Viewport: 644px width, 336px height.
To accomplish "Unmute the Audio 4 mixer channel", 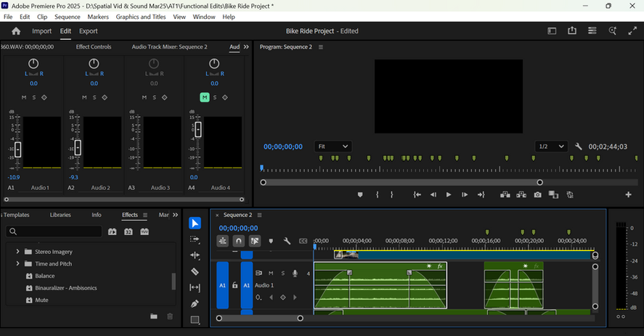I will click(x=205, y=97).
